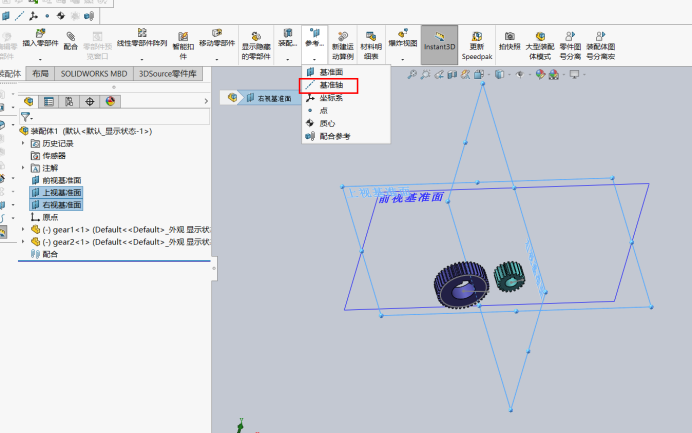Click New Motion Study (新建运动算例) icon

[342, 36]
